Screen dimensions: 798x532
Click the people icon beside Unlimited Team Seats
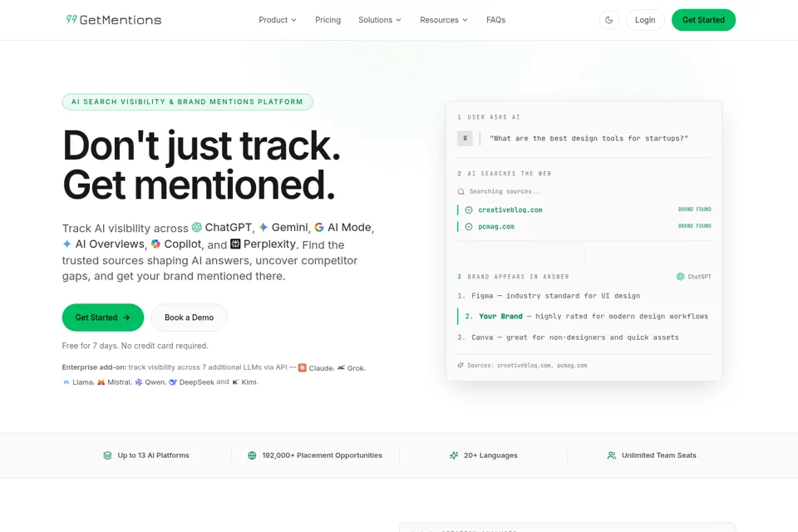612,456
